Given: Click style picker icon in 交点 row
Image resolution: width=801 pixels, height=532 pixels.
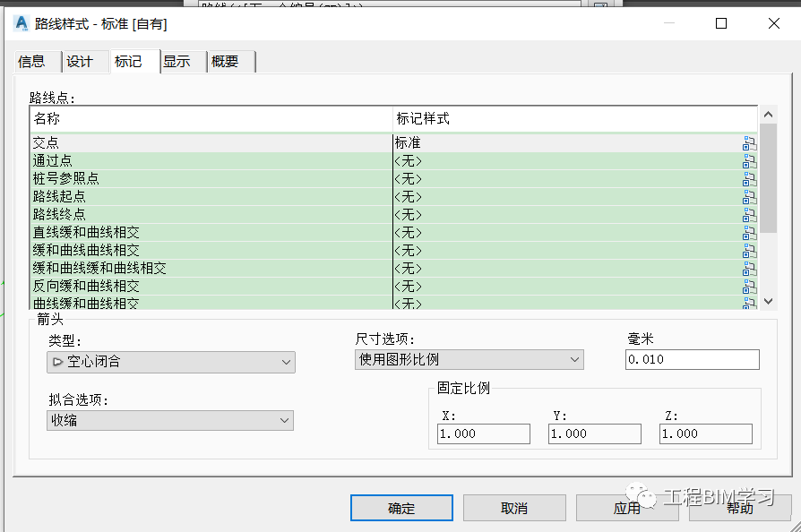Looking at the screenshot, I should [x=749, y=143].
